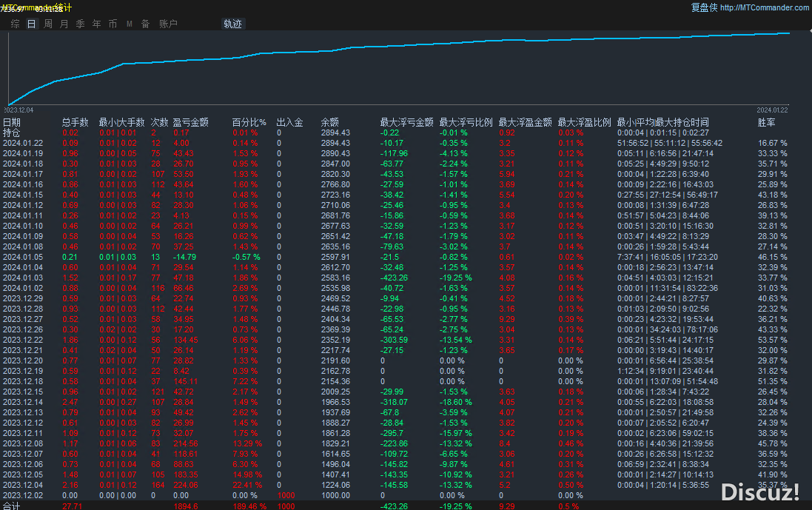Sort by the 日期 column header
The width and height of the screenshot is (812, 510).
[x=12, y=122]
